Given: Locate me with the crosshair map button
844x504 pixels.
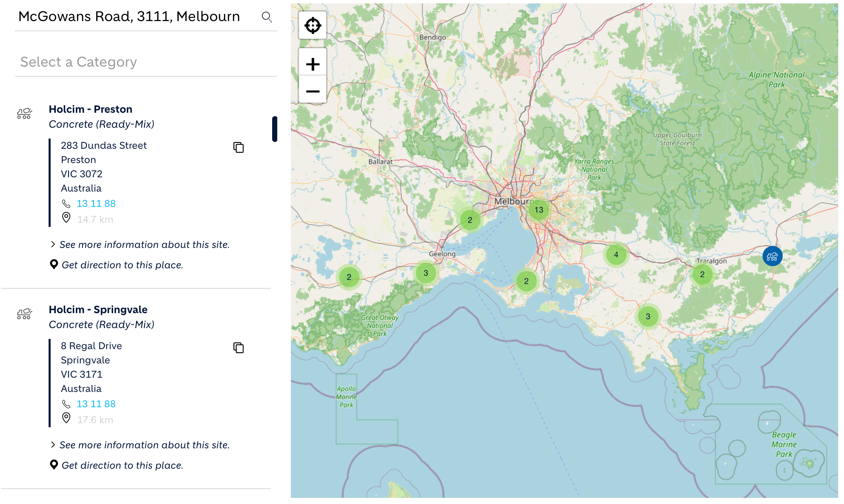Looking at the screenshot, I should [x=313, y=25].
